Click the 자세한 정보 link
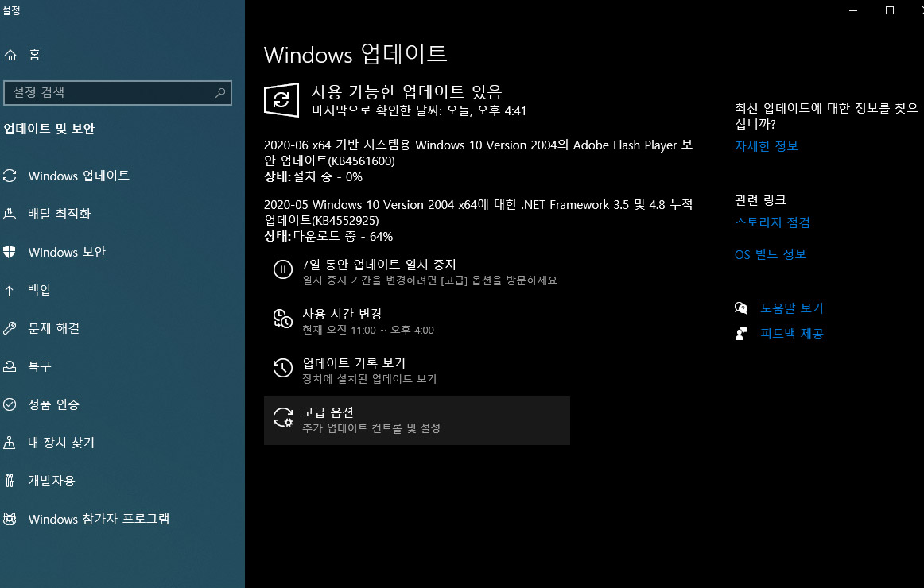Image resolution: width=924 pixels, height=588 pixels. click(766, 146)
